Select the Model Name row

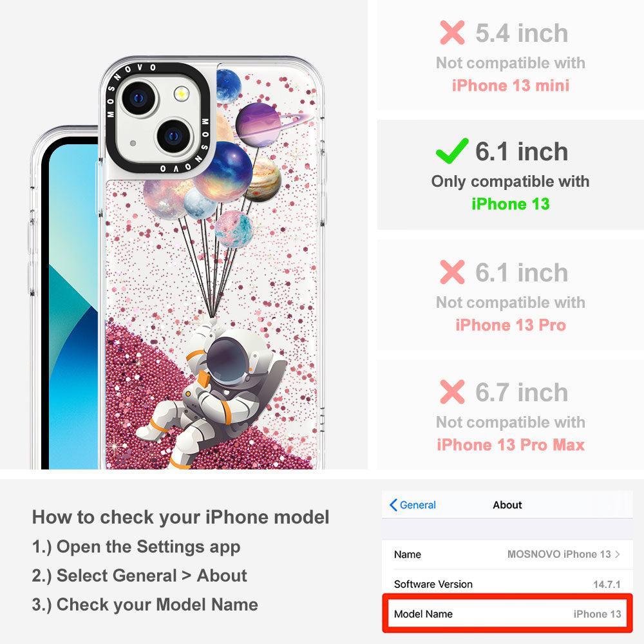click(x=507, y=614)
